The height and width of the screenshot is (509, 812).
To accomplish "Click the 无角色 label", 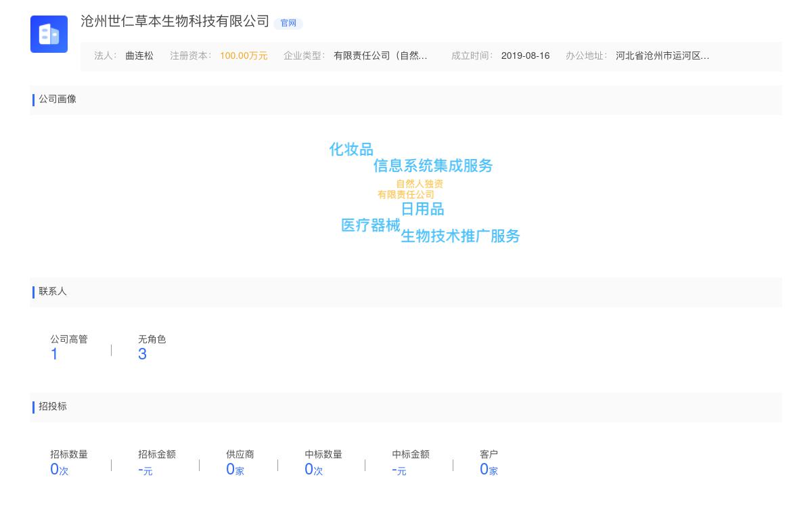I will tap(152, 340).
